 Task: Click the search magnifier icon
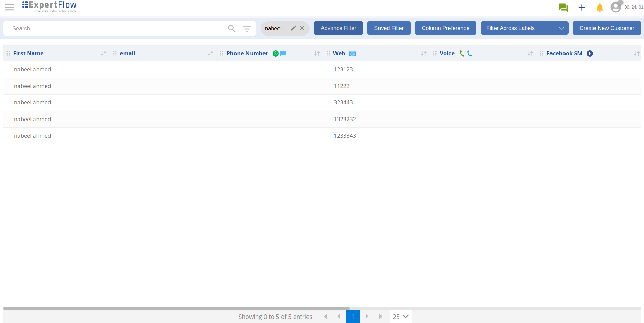pyautogui.click(x=232, y=28)
